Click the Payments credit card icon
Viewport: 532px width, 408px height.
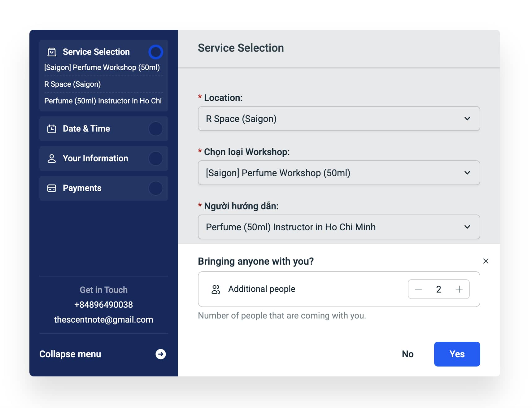[x=52, y=188]
